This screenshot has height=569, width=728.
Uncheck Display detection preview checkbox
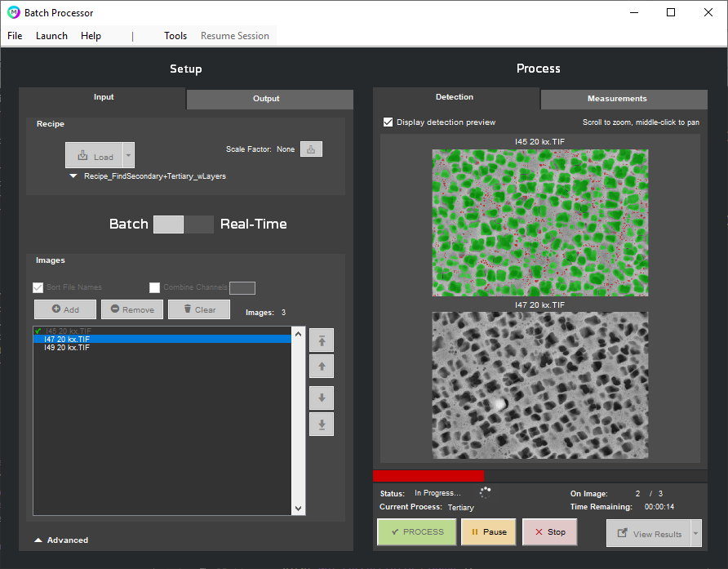click(388, 122)
